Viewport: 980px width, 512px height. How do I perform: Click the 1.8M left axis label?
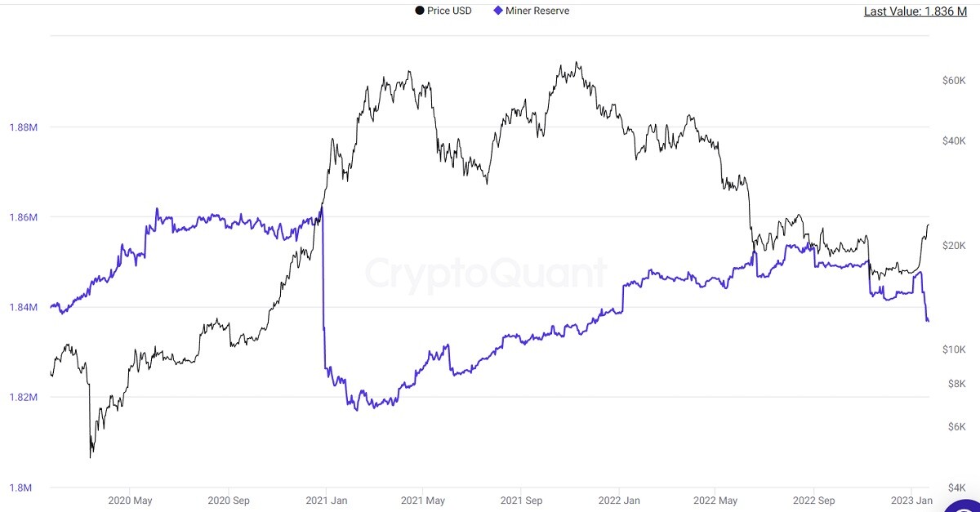pyautogui.click(x=20, y=488)
